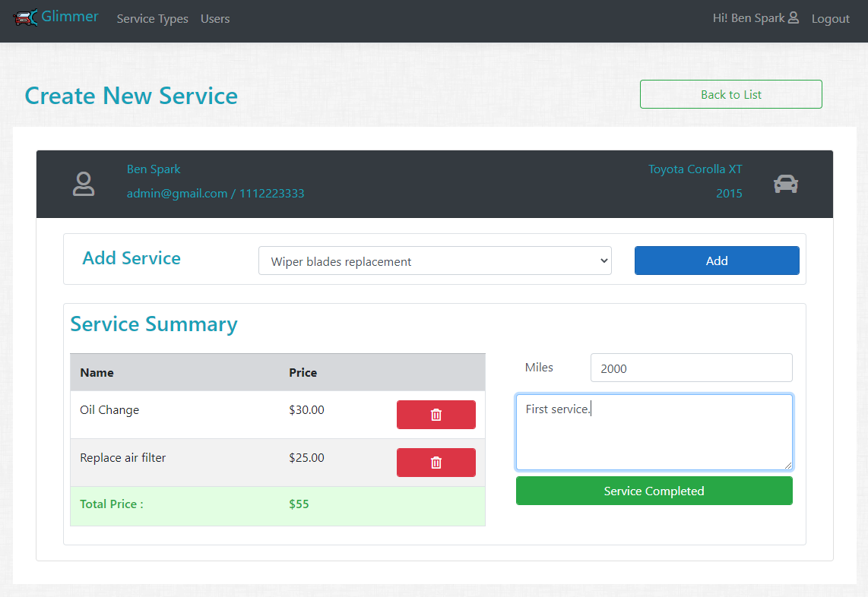Delete the Oil Change service row
This screenshot has width=868, height=597.
tap(436, 415)
